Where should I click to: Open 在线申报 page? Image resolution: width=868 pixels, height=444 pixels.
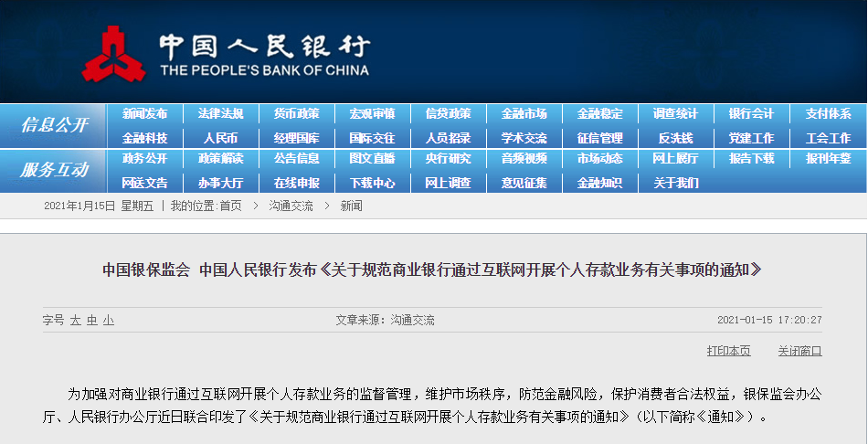click(x=296, y=183)
